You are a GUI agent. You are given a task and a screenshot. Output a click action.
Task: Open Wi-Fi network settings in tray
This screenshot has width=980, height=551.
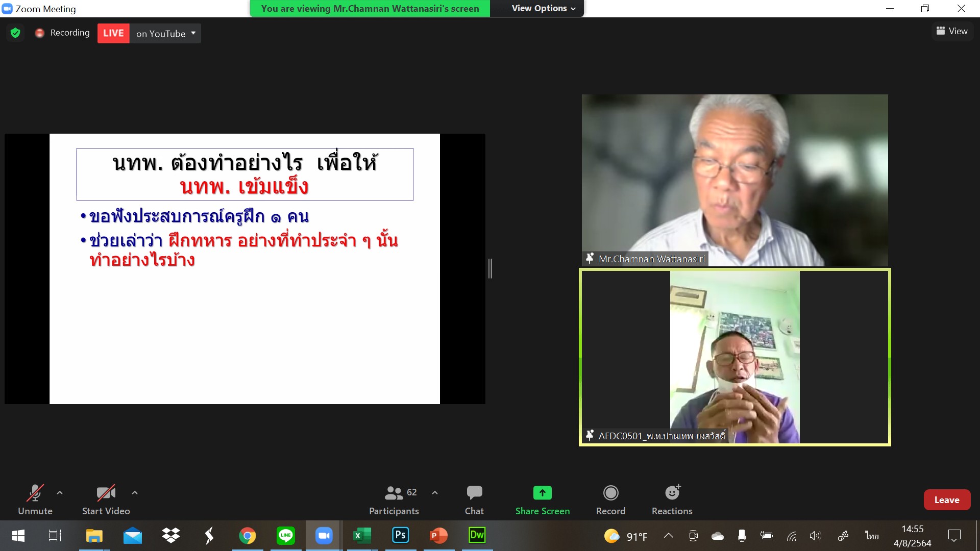point(792,536)
